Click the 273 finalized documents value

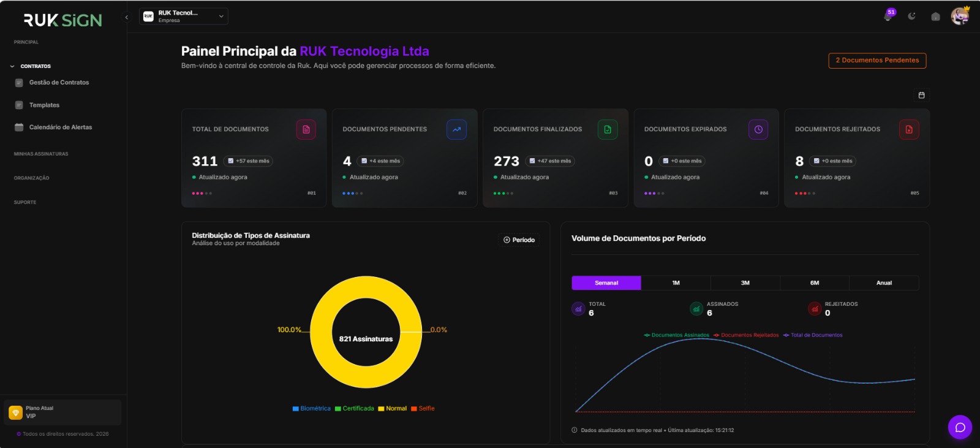click(x=507, y=161)
